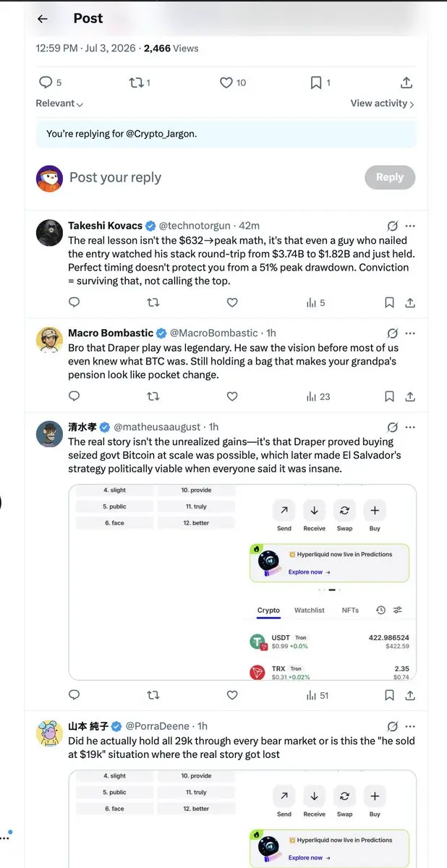Open Takeshi Kovacs's profile avatar

(49, 231)
